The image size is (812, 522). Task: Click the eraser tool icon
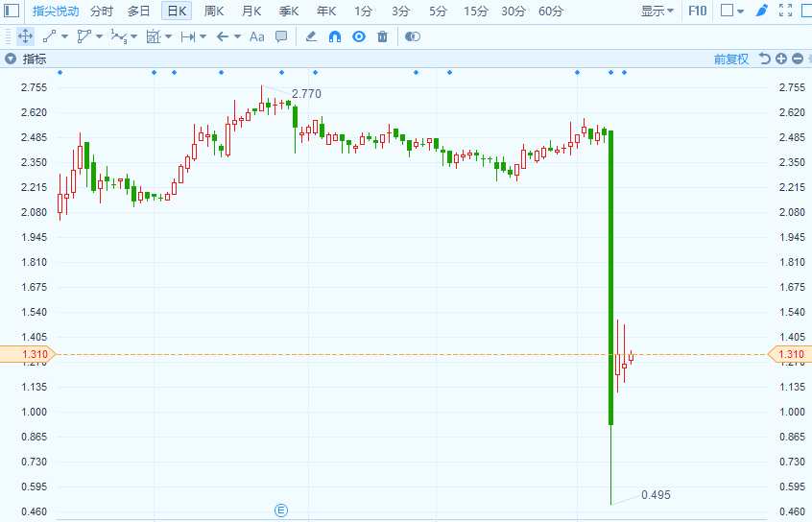click(311, 36)
